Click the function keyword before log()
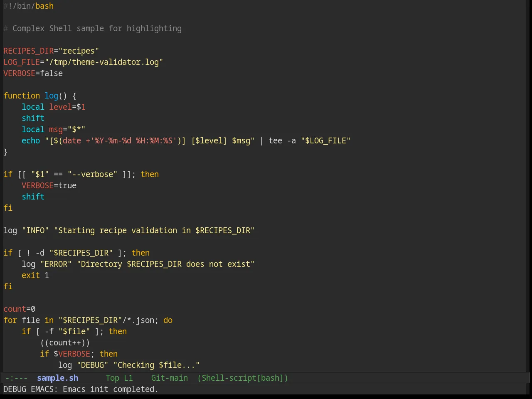The image size is (532, 399). (x=22, y=96)
